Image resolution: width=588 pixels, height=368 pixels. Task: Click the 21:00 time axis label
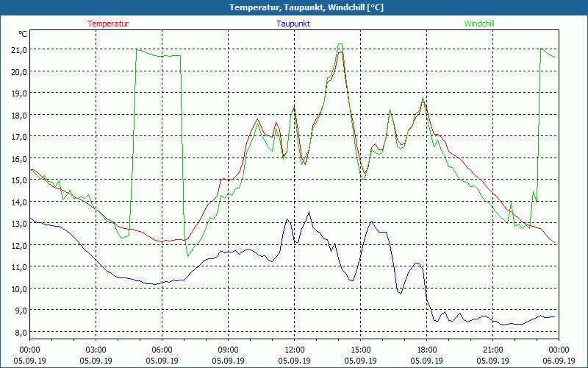pyautogui.click(x=492, y=350)
